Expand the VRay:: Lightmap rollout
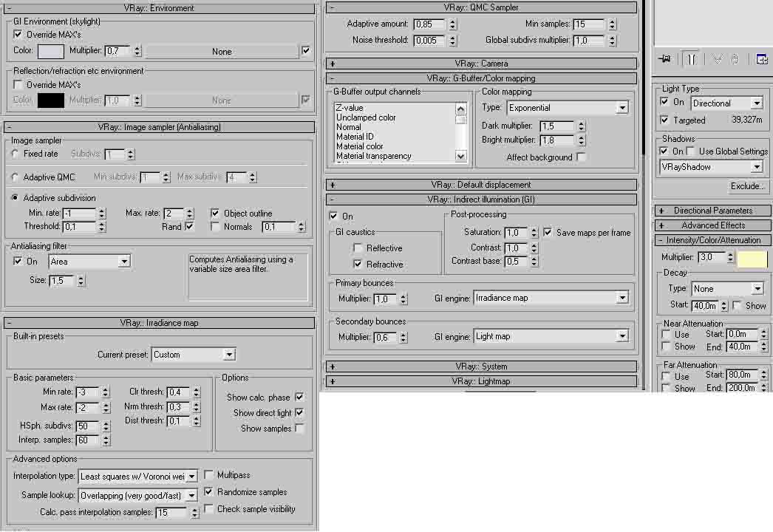Image resolution: width=773 pixels, height=532 pixels. [481, 381]
